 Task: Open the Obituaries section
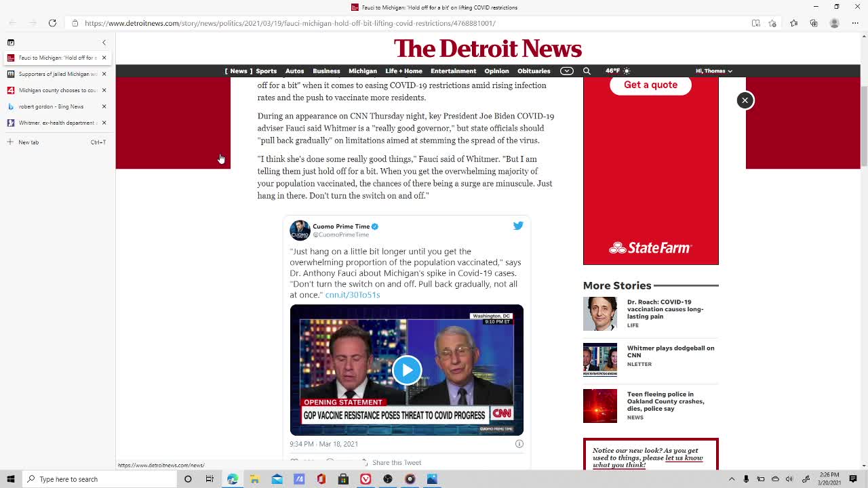tap(534, 71)
